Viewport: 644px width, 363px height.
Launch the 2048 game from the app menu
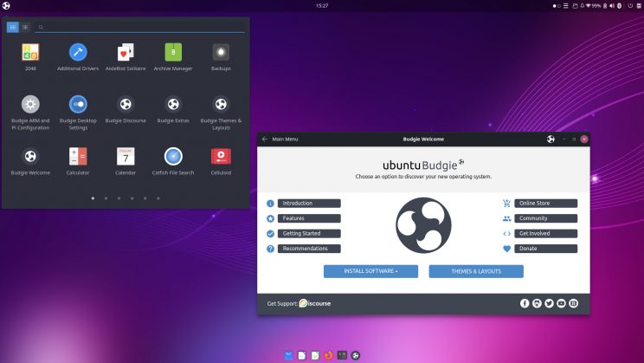click(30, 53)
